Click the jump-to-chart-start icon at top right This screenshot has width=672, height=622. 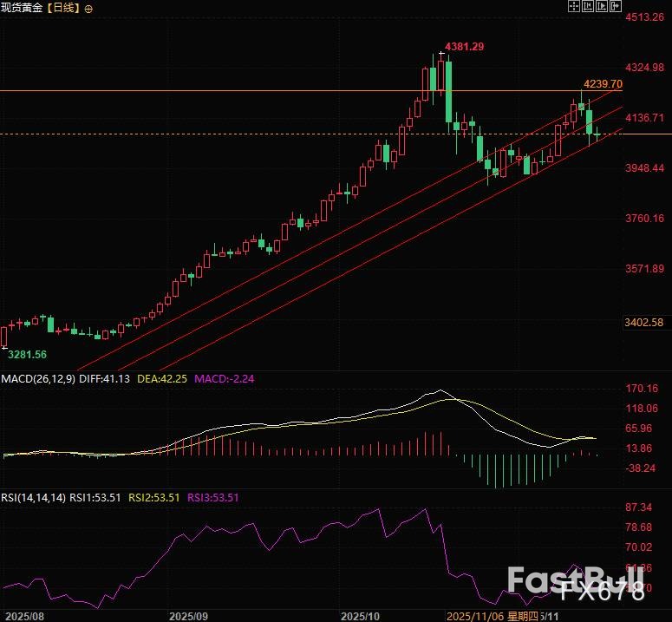(x=587, y=7)
